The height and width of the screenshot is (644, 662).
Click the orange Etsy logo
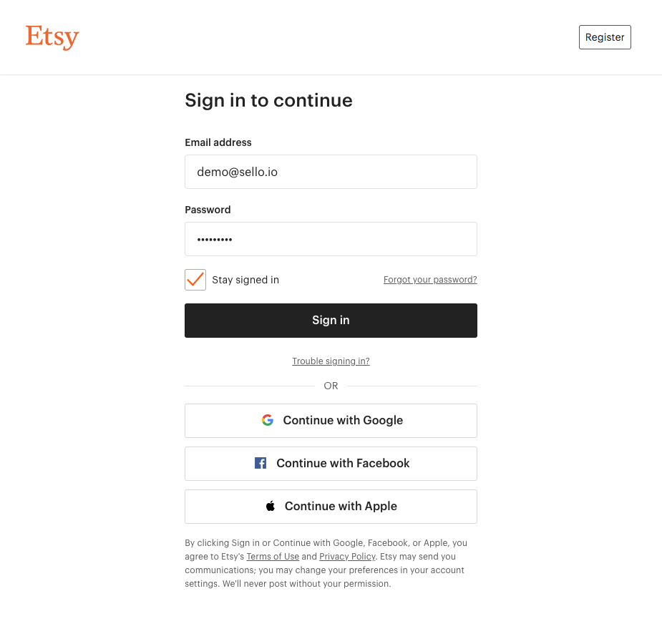click(52, 37)
